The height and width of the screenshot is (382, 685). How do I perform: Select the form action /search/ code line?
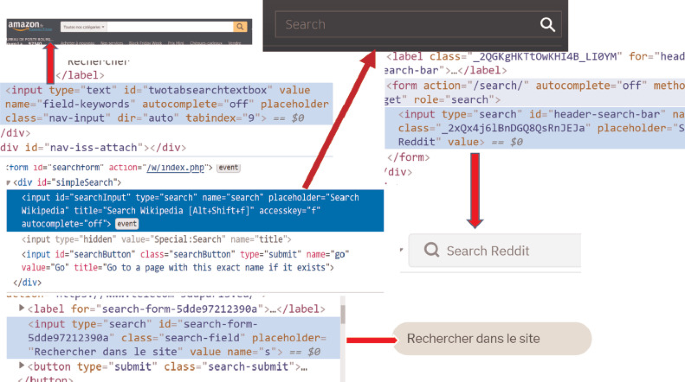534,92
